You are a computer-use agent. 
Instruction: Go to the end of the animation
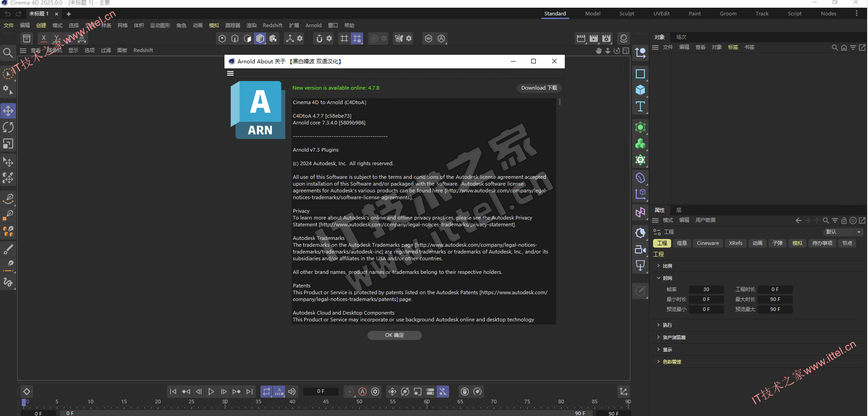[x=249, y=392]
